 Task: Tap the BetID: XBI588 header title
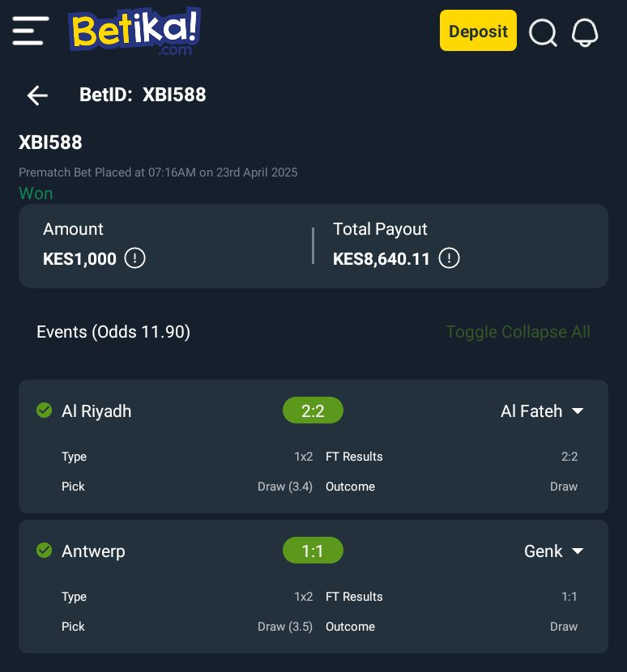pyautogui.click(x=143, y=95)
